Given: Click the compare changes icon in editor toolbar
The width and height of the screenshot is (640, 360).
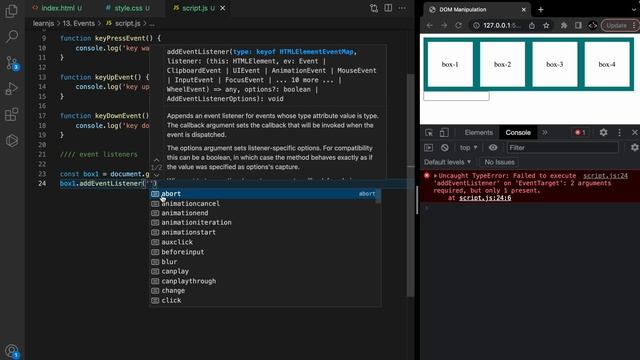Looking at the screenshot, I should 373,8.
